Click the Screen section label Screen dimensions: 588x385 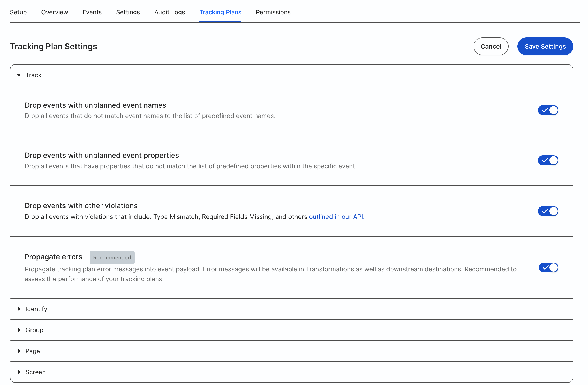tap(36, 372)
